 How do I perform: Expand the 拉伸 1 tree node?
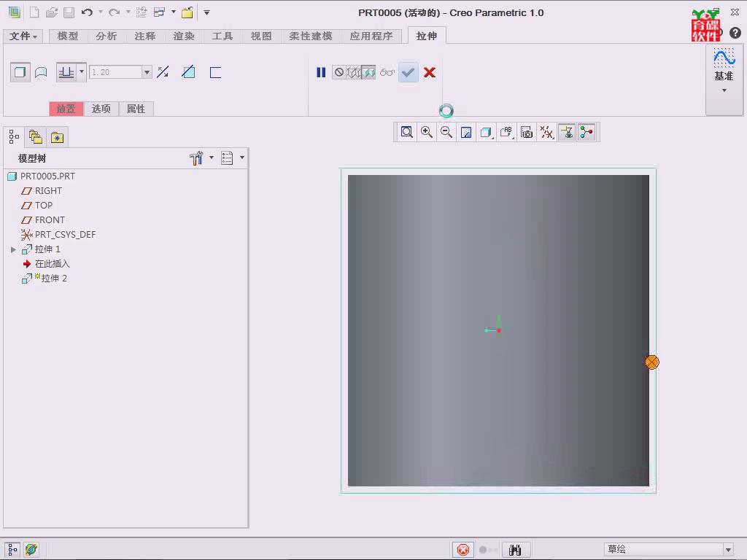[13, 249]
